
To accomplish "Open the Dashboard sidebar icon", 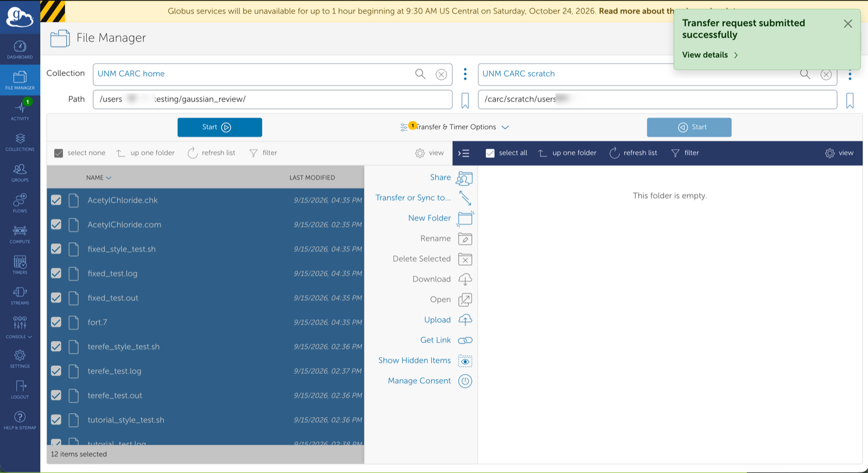I will (x=20, y=49).
